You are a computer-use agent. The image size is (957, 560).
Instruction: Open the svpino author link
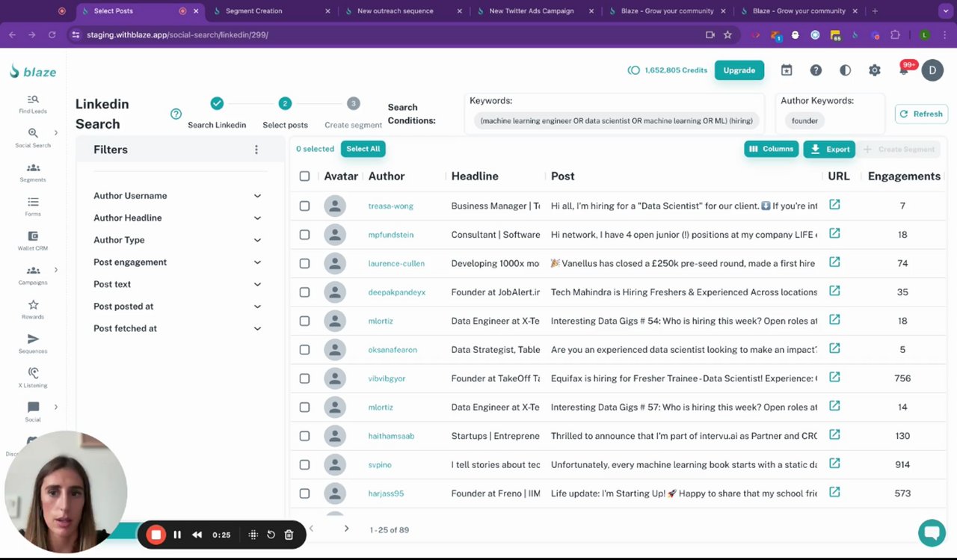(x=380, y=465)
